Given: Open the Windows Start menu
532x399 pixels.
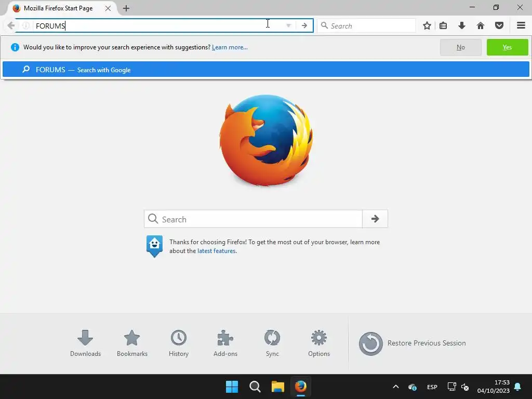Looking at the screenshot, I should [232, 387].
